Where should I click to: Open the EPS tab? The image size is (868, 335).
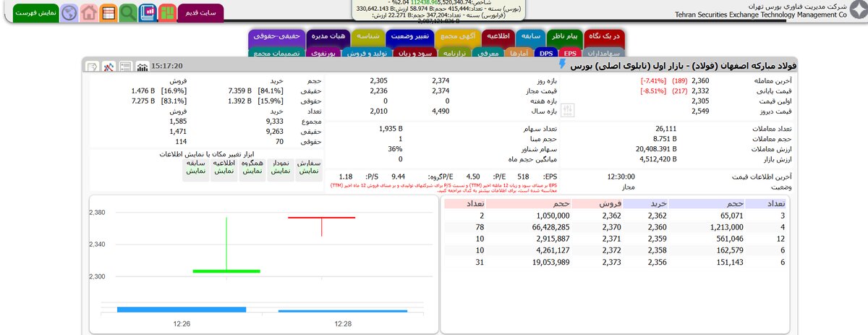pyautogui.click(x=571, y=52)
